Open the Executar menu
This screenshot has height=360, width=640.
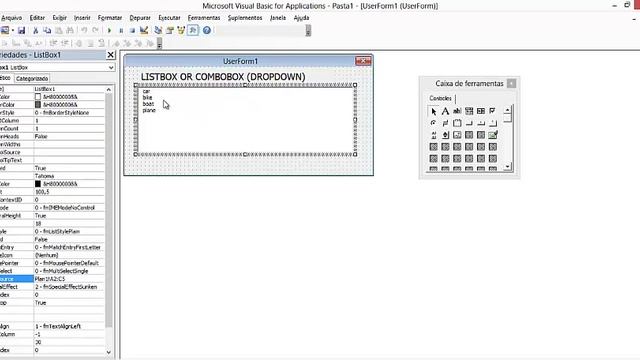169,18
